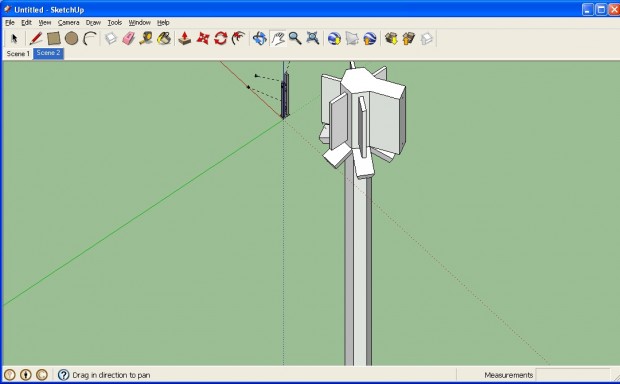The height and width of the screenshot is (384, 620).
Task: Open the View menu
Action: point(45,23)
